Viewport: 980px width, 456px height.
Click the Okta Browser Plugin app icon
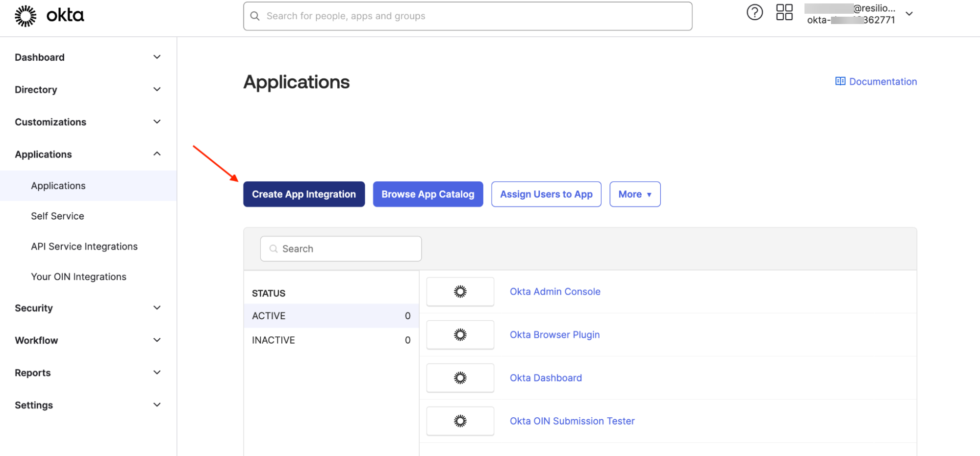(460, 335)
